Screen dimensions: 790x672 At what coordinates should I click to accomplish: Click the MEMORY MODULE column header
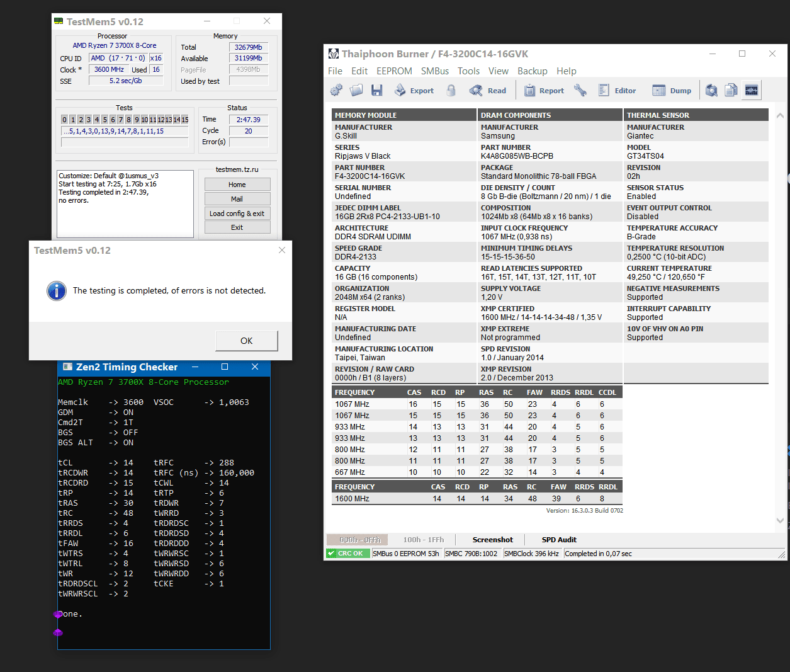point(403,115)
